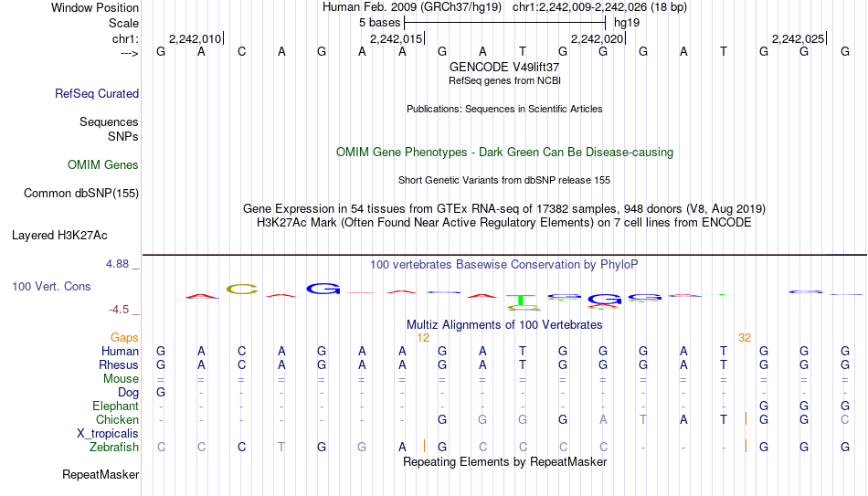
Task: Click the GENCODE V49lift37 track title
Action: pyautogui.click(x=504, y=67)
